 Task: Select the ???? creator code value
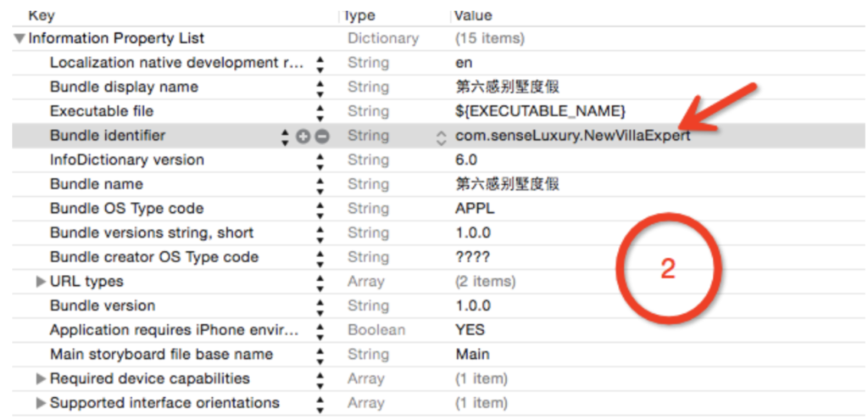coord(473,257)
